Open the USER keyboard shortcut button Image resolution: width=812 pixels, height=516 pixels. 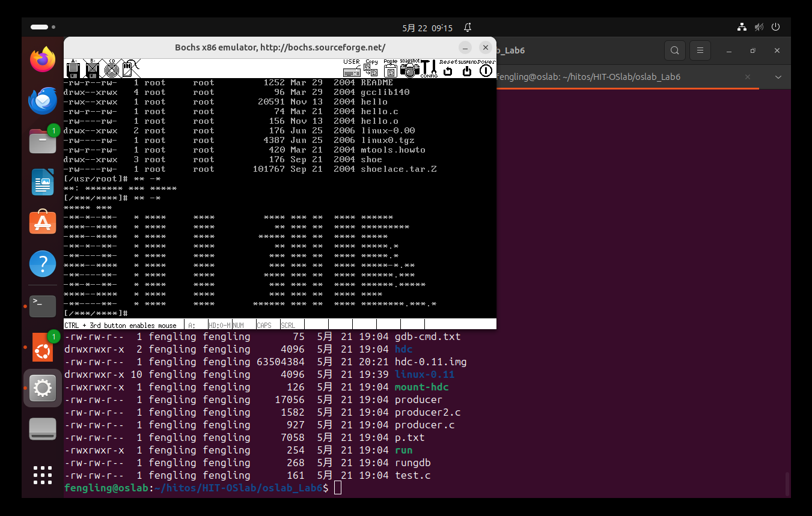[x=352, y=69]
